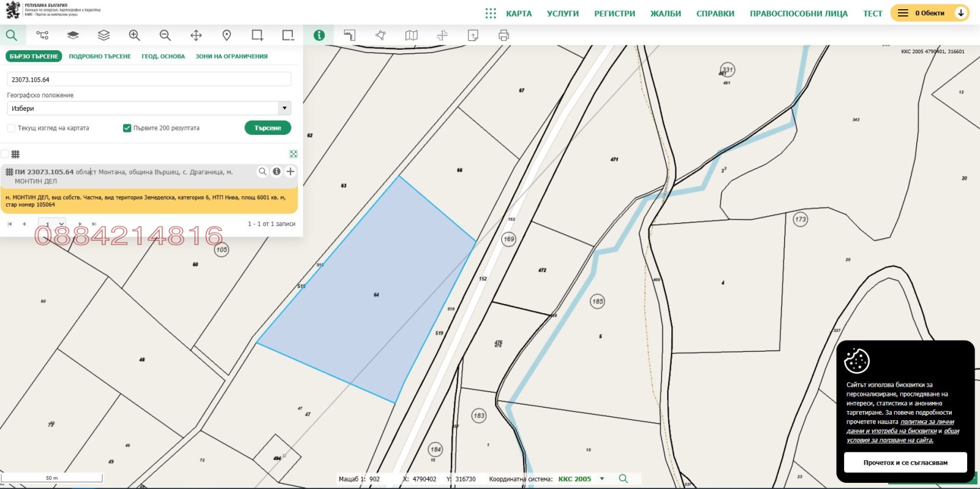This screenshot has height=489, width=980.
Task: Switch to 'ПОДРОБНО ТЪРСЕНЕ' tab
Action: (x=100, y=56)
